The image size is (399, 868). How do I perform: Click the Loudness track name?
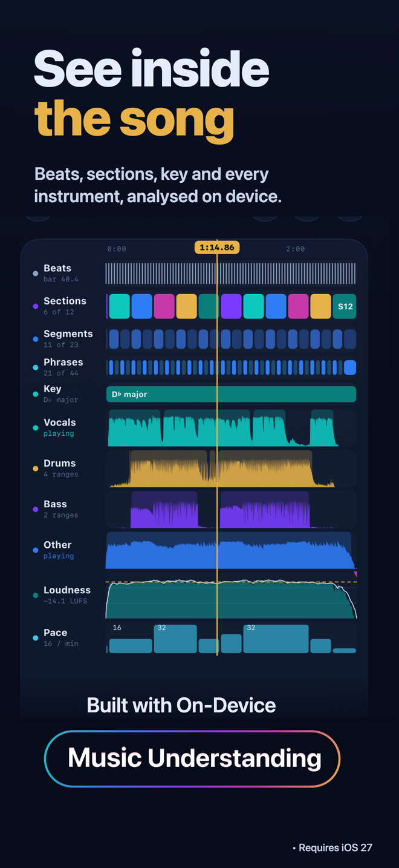67,590
